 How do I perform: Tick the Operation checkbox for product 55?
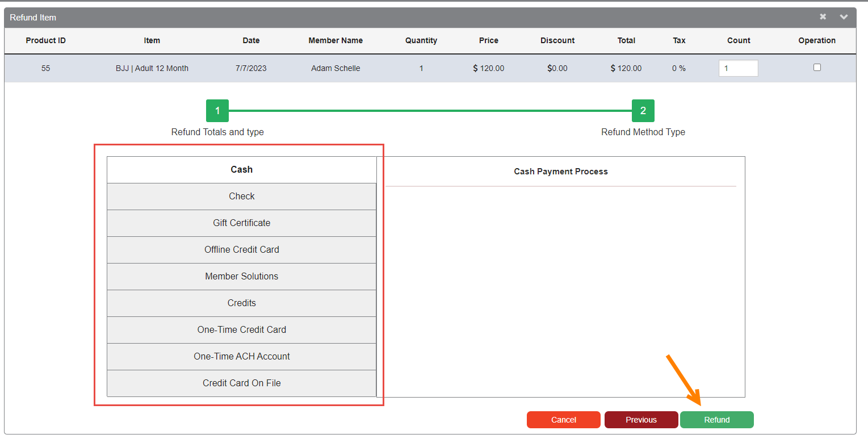point(817,68)
